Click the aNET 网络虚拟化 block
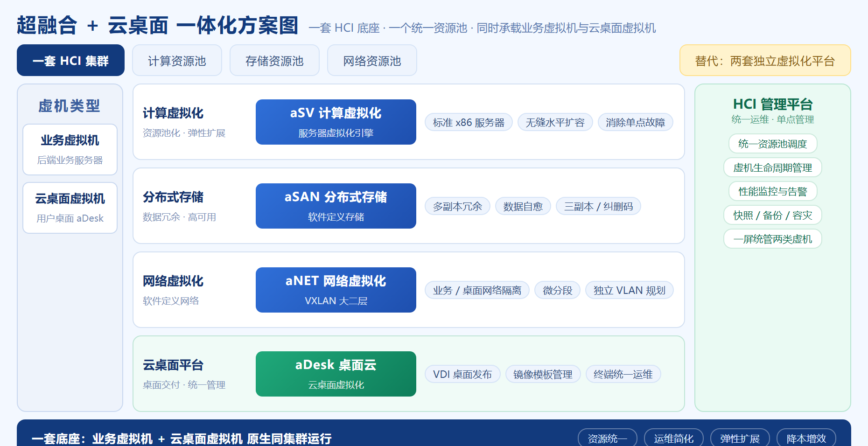This screenshot has height=446, width=868. (336, 290)
